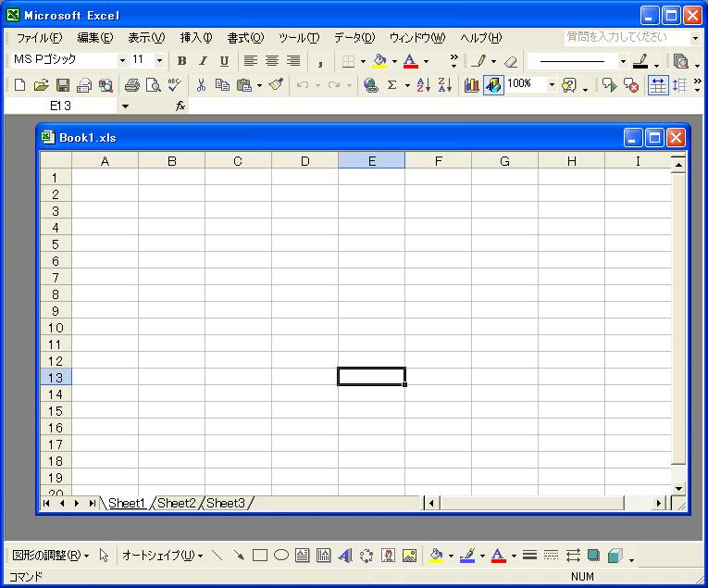
Task: Insert WordArt from drawing toolbar
Action: [x=345, y=555]
